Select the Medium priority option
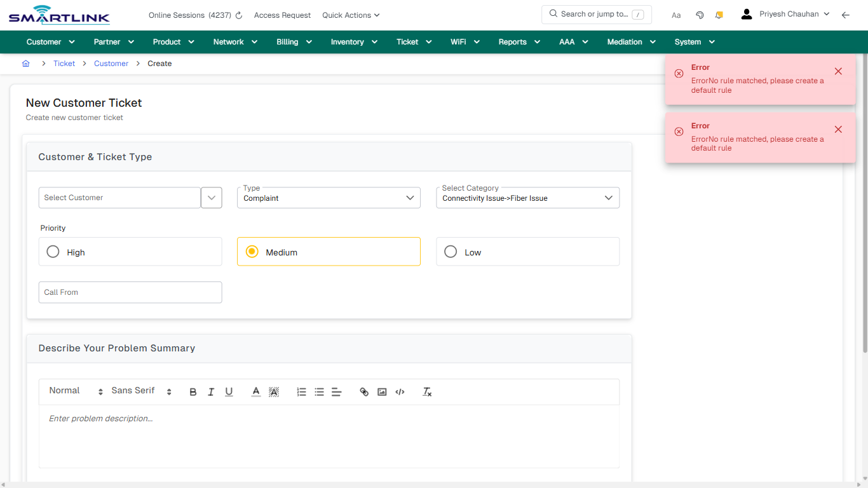 (252, 251)
